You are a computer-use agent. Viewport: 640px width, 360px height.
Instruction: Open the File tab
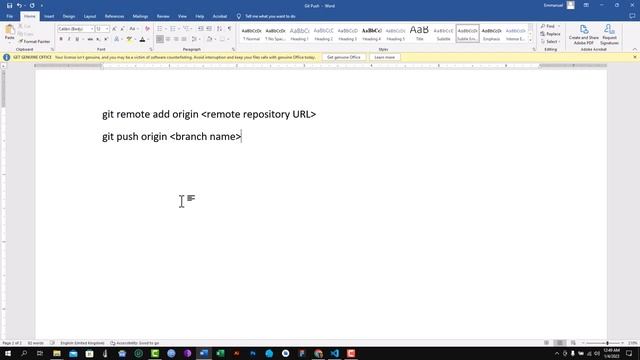[x=9, y=16]
